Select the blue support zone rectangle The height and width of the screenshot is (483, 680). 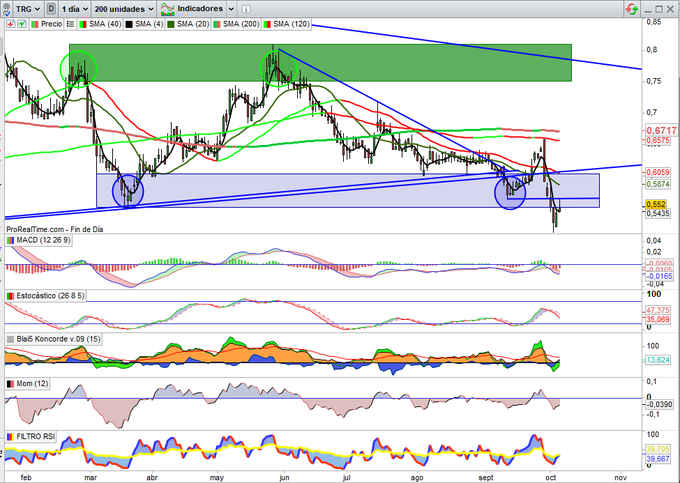click(348, 191)
